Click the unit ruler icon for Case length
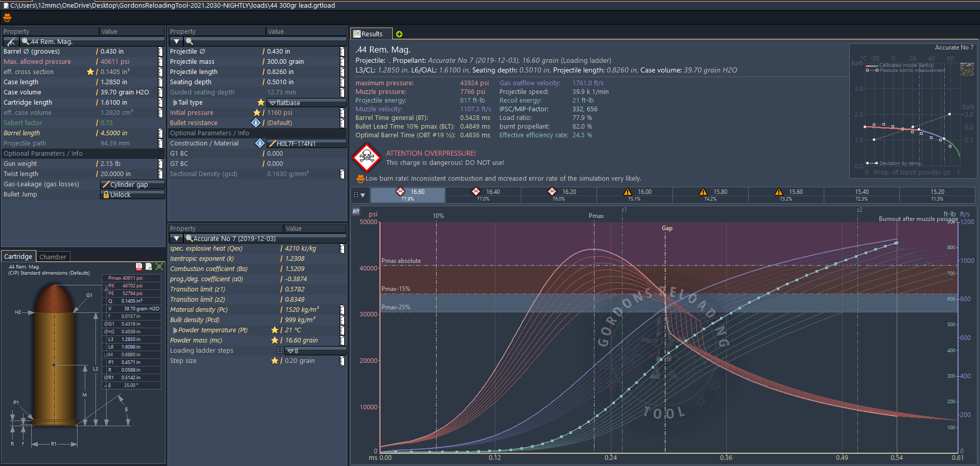The height and width of the screenshot is (466, 980). click(160, 82)
